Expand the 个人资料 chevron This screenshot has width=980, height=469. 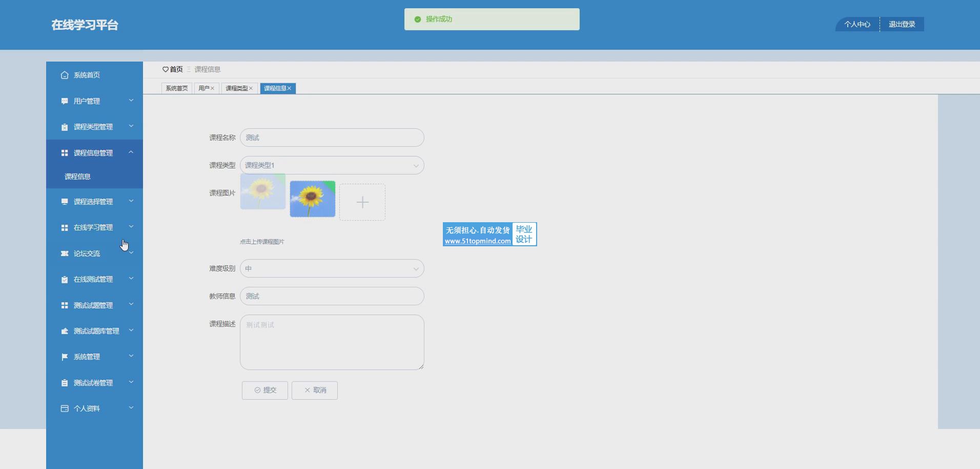[x=131, y=408]
